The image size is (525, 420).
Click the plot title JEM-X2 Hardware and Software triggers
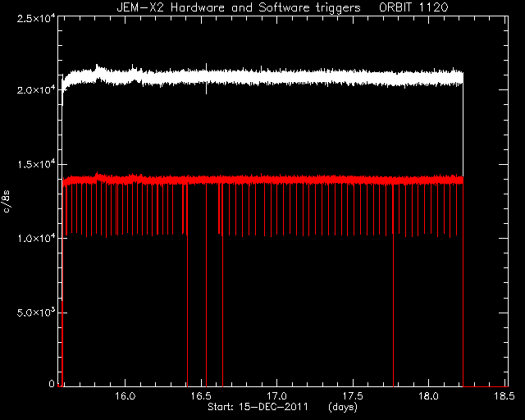tap(239, 7)
